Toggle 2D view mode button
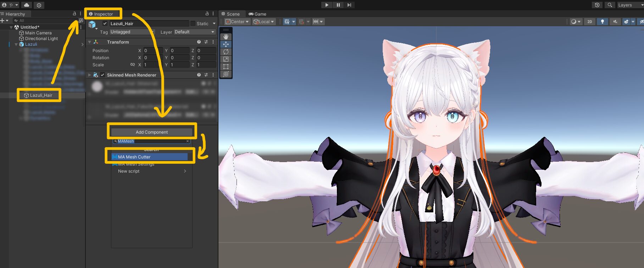The width and height of the screenshot is (644, 268). tap(590, 22)
